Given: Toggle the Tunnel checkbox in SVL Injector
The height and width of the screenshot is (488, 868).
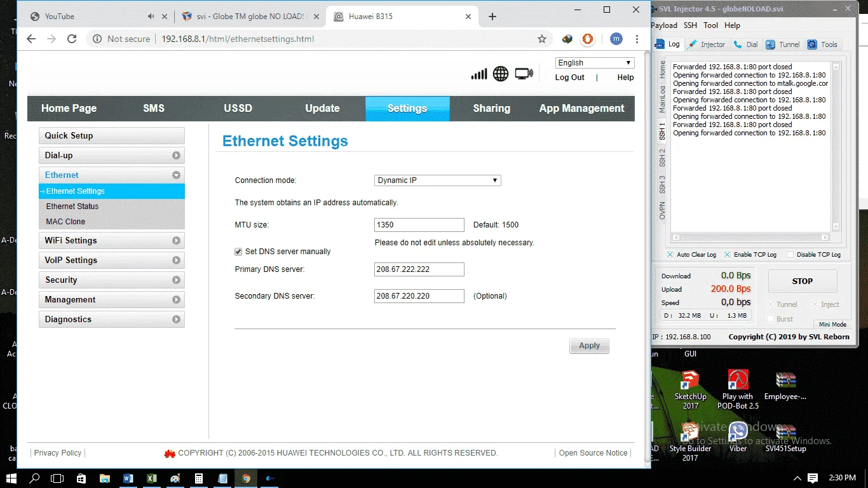Looking at the screenshot, I should 771,304.
